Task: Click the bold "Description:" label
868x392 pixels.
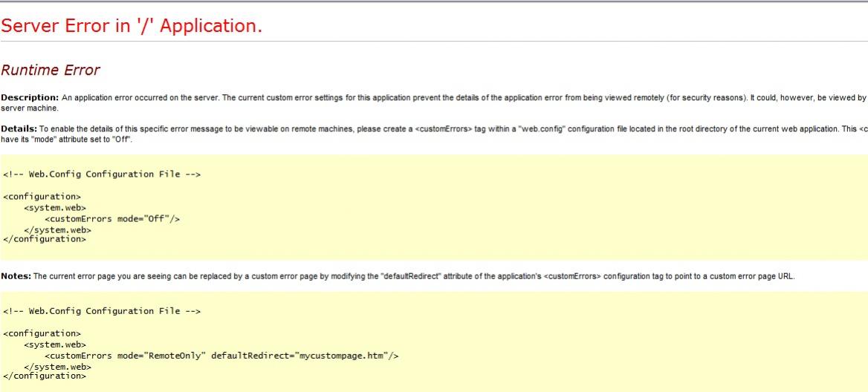Action: tap(30, 98)
